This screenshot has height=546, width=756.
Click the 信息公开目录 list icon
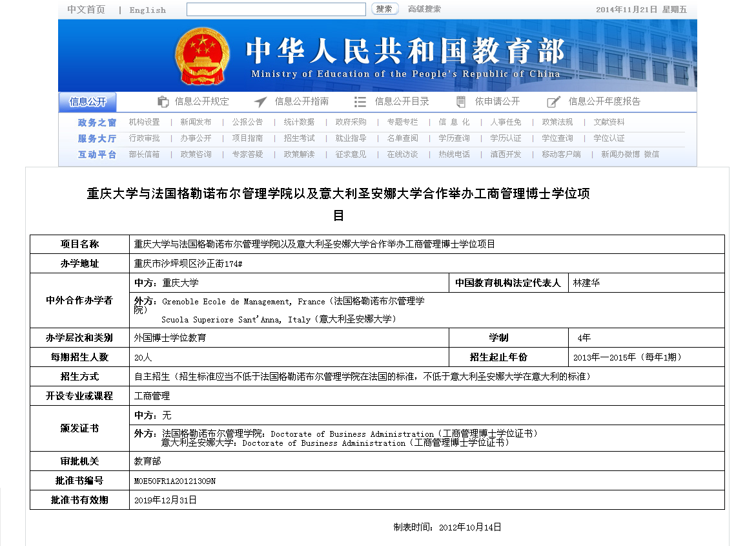click(x=360, y=102)
